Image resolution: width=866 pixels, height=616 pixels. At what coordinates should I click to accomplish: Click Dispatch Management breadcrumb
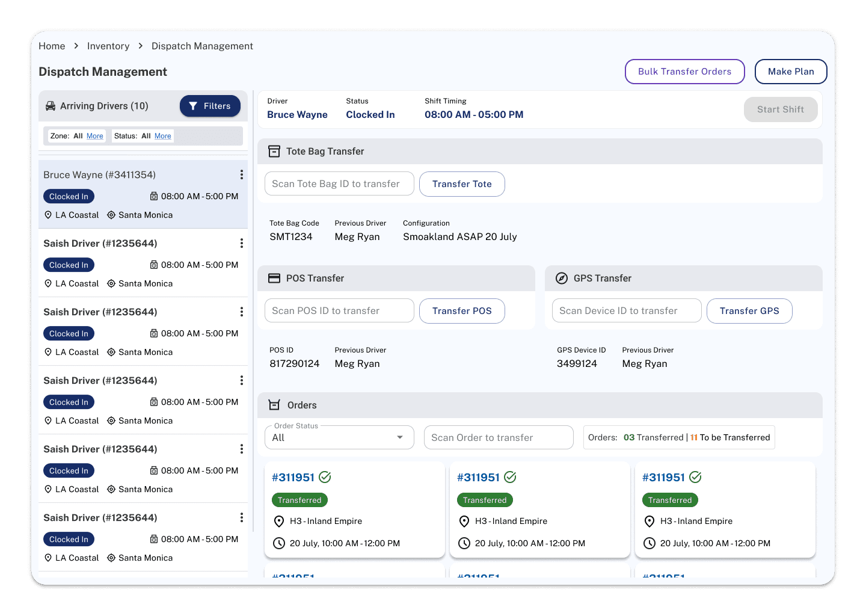202,46
